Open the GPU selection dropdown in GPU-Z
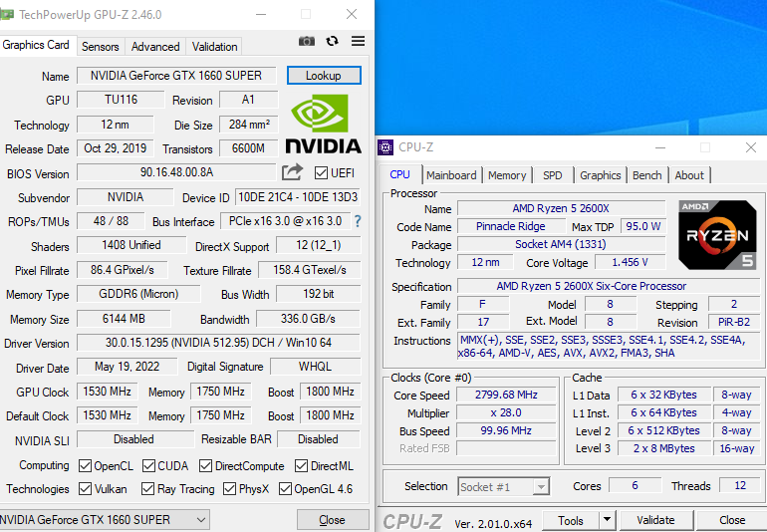Viewport: 767px width, 532px height. coord(105,520)
